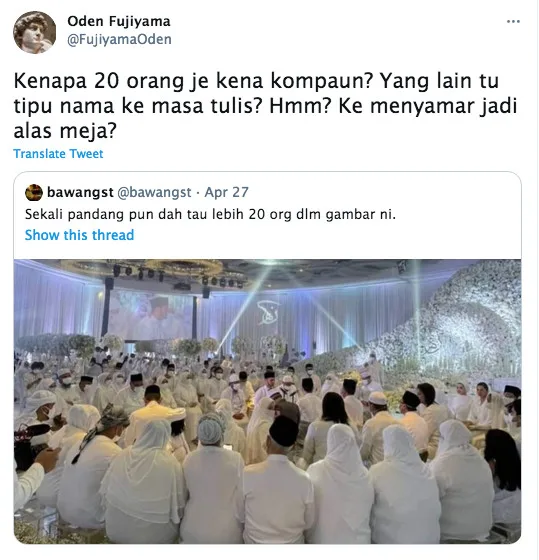This screenshot has width=539, height=560.
Task: Click the Apr 27 timestamp
Action: [226, 192]
